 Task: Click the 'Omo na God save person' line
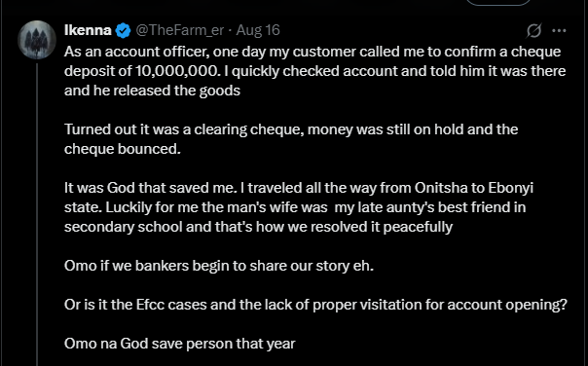tap(180, 343)
